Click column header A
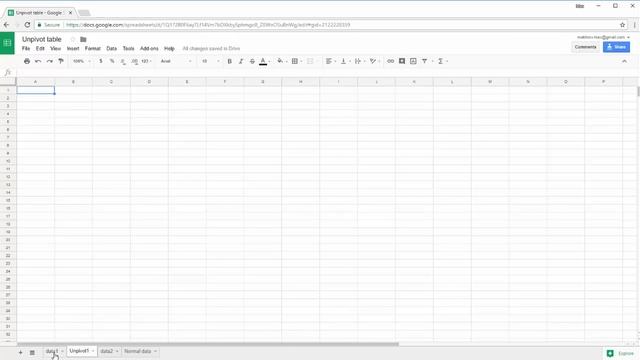Image resolution: width=640 pixels, height=360 pixels. [36, 82]
